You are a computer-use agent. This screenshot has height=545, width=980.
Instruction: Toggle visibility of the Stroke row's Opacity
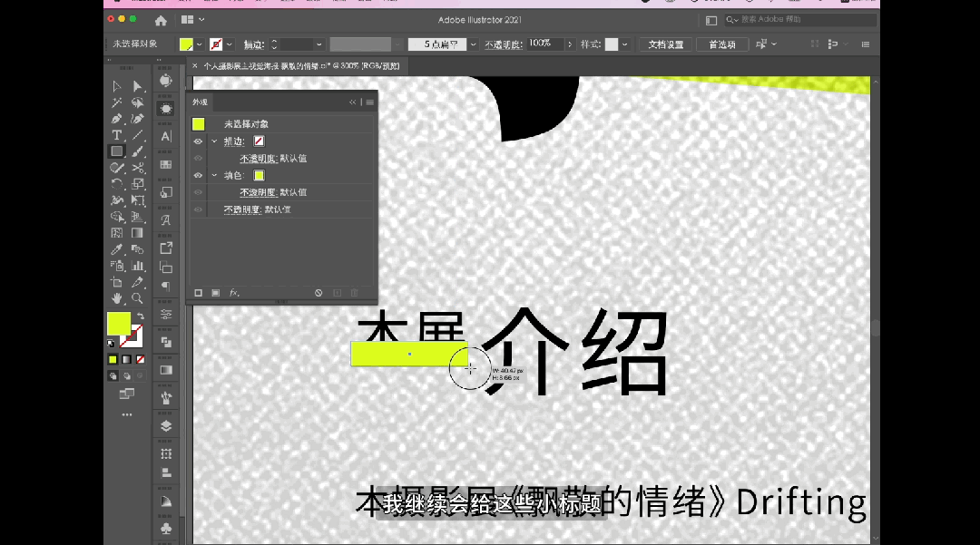198,159
